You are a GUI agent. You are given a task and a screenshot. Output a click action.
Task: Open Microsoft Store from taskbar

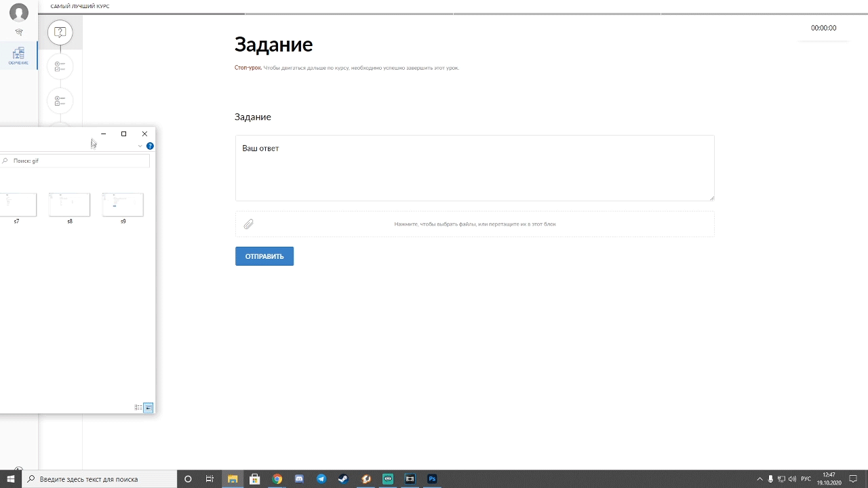click(x=254, y=479)
